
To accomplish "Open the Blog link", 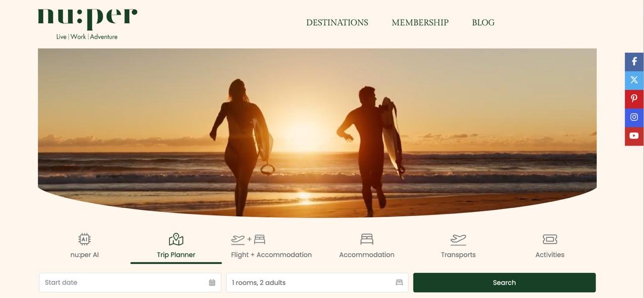I will pos(483,23).
